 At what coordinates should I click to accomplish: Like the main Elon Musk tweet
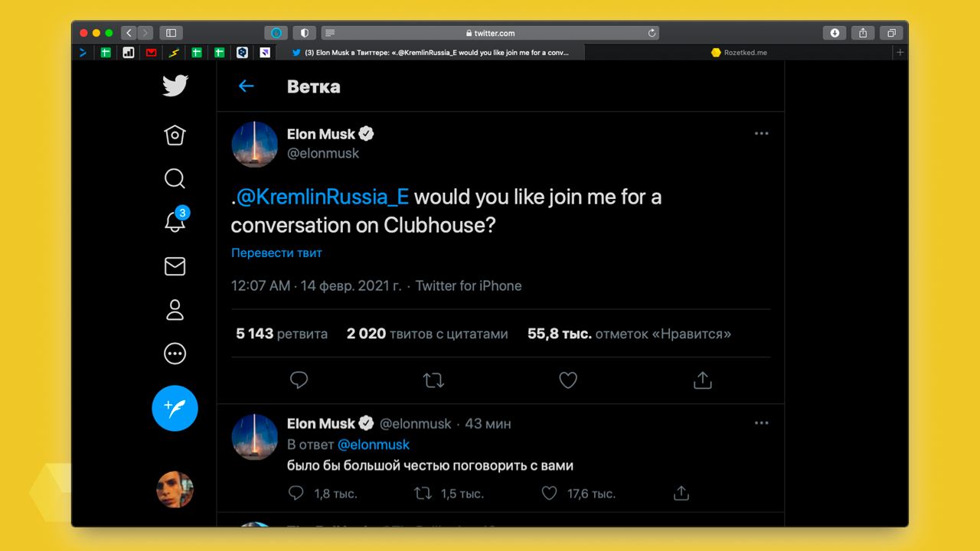click(567, 380)
